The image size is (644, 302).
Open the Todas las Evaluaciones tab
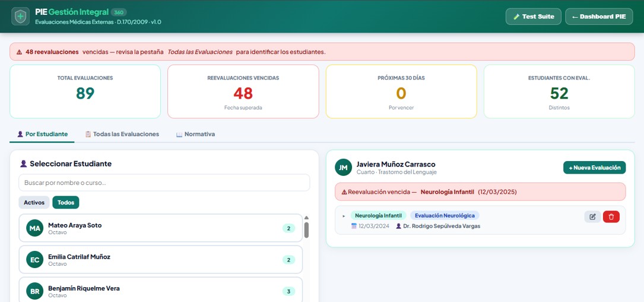click(x=122, y=134)
